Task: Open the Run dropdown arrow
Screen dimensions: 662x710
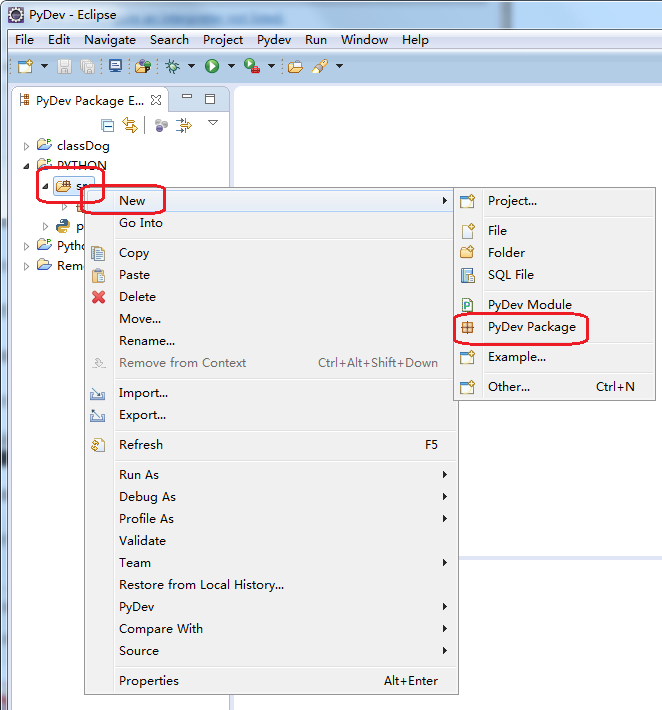Action: point(231,66)
